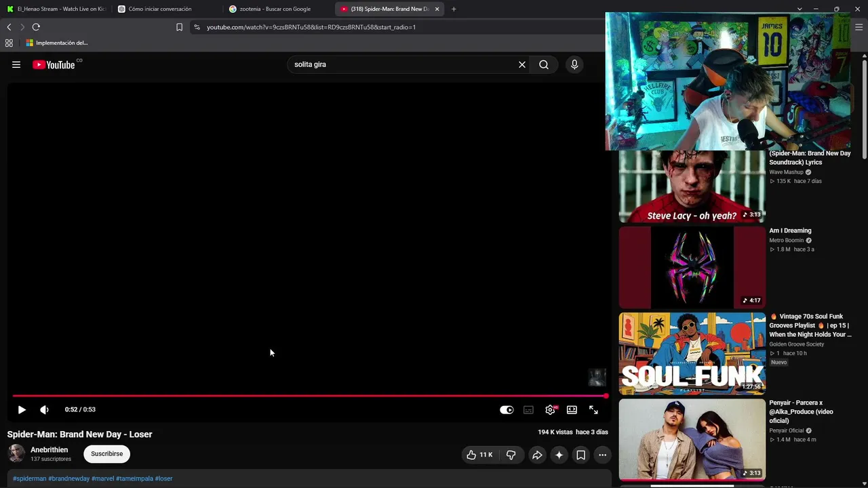Open the sparkle Ask button
The width and height of the screenshot is (868, 488).
pyautogui.click(x=559, y=455)
